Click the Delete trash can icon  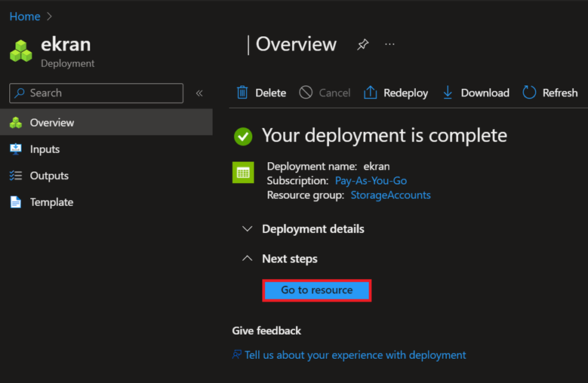[242, 93]
